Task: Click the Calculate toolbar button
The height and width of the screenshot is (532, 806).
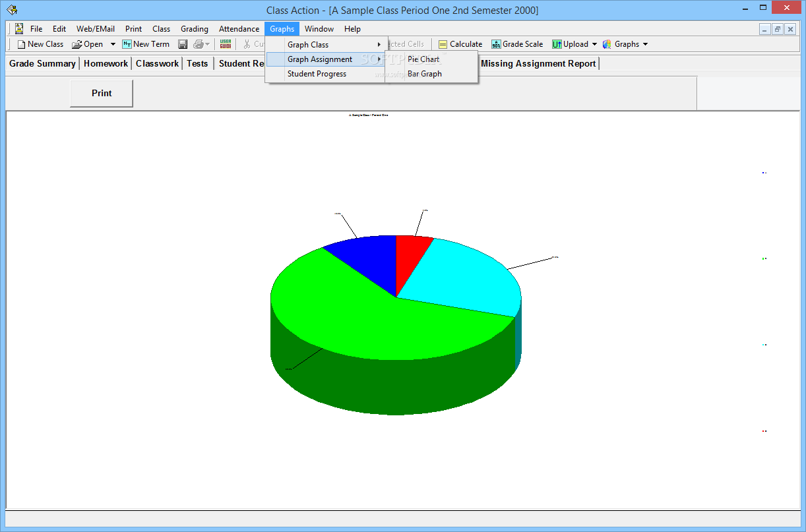Action: [x=460, y=44]
